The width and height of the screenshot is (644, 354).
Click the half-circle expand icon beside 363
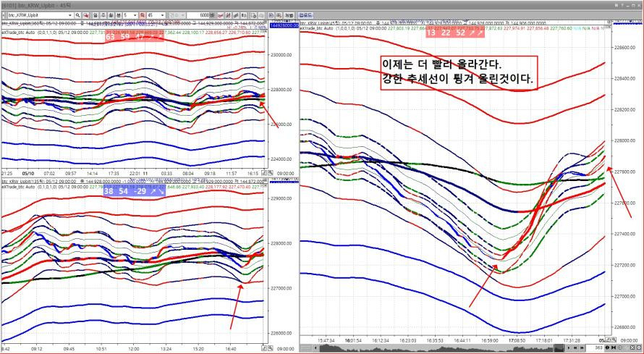[x=607, y=347]
